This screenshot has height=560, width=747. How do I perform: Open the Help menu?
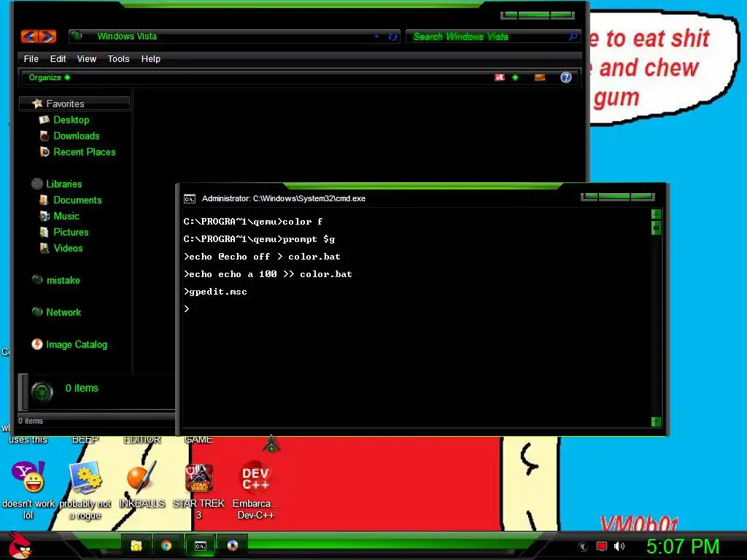pyautogui.click(x=150, y=58)
